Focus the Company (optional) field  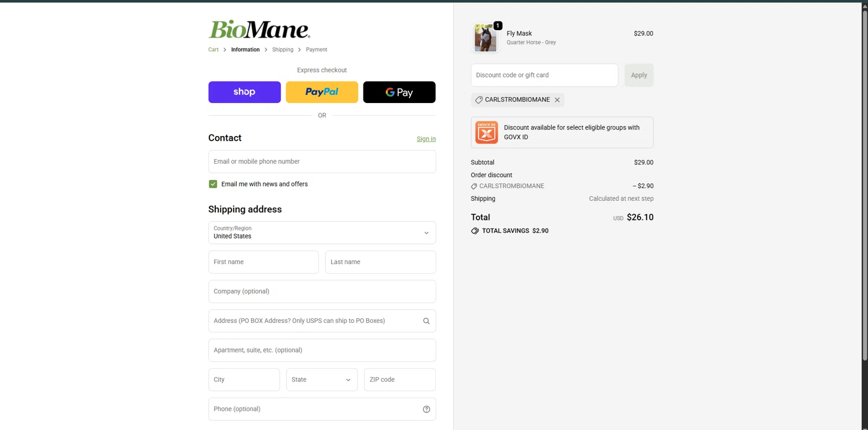(x=322, y=292)
